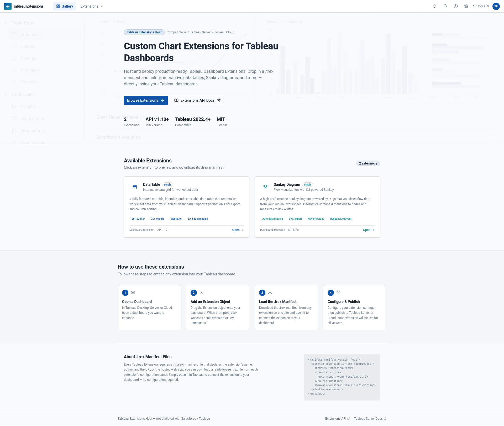Click Open a Dashboard step heading
This screenshot has width=504, height=426.
137,302
